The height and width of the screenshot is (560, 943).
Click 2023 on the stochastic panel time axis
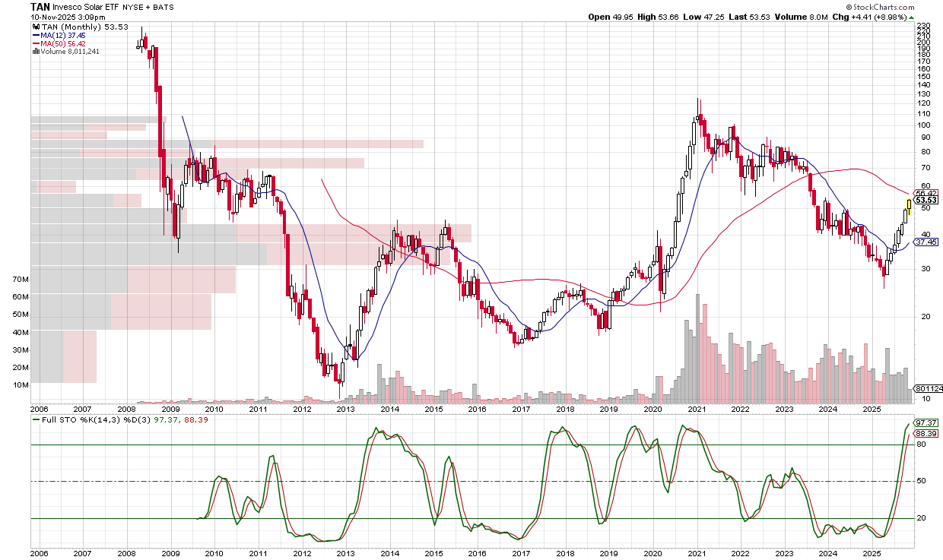coord(785,553)
